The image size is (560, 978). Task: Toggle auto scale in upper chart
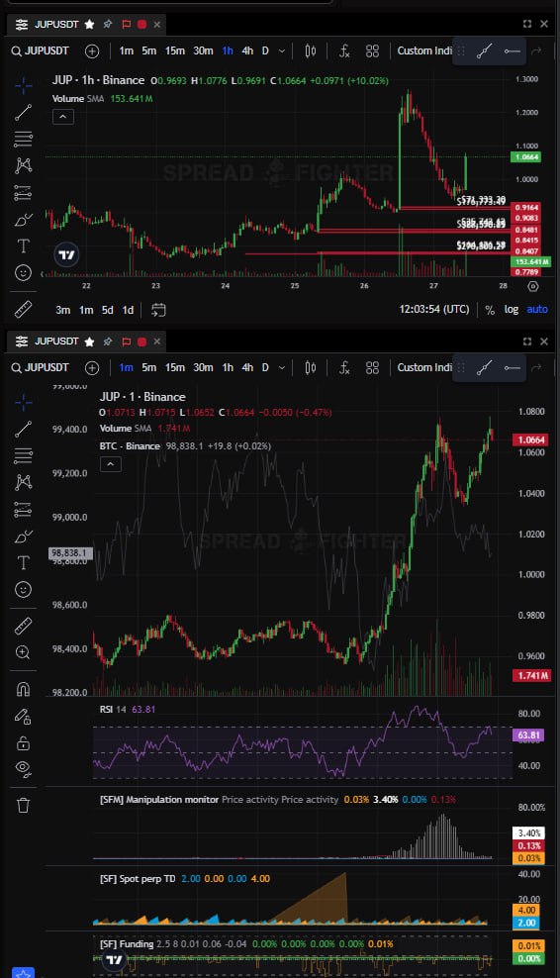[x=537, y=310]
